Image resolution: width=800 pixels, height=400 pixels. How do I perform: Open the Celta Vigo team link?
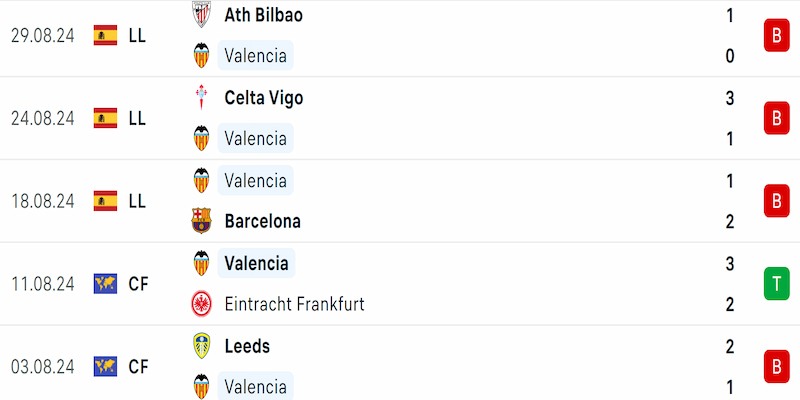[x=264, y=97]
